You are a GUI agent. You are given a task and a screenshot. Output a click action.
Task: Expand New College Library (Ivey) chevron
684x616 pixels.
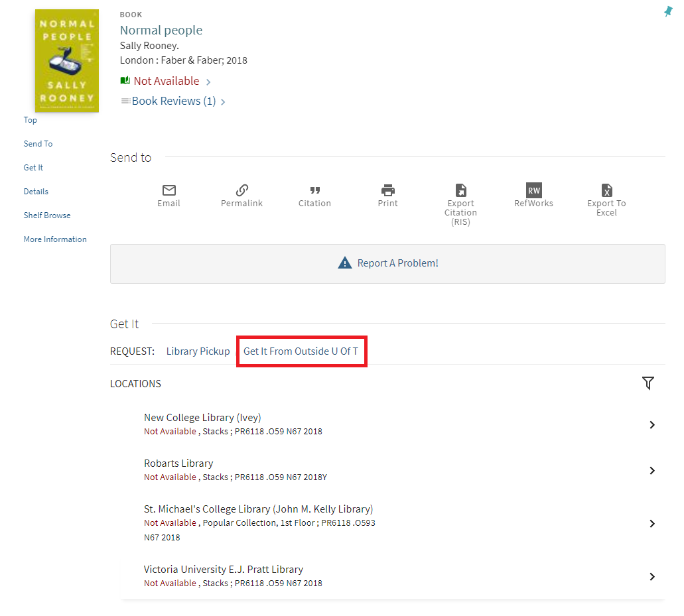652,424
